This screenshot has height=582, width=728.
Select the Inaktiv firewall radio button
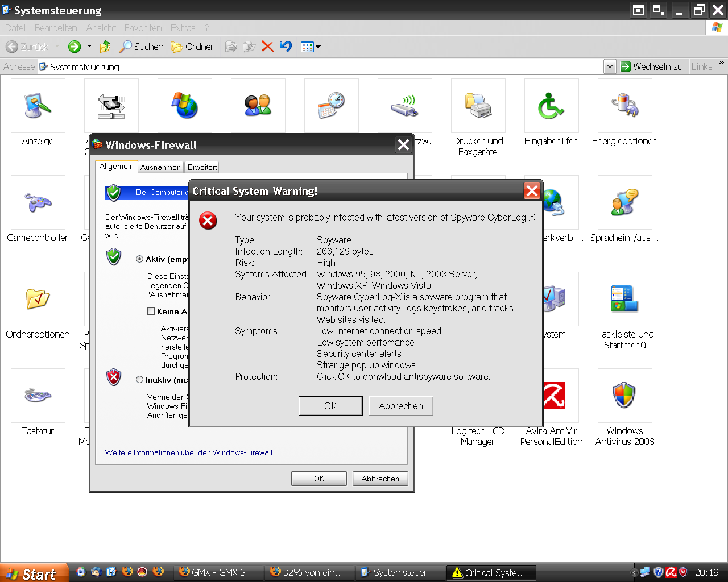pyautogui.click(x=139, y=380)
